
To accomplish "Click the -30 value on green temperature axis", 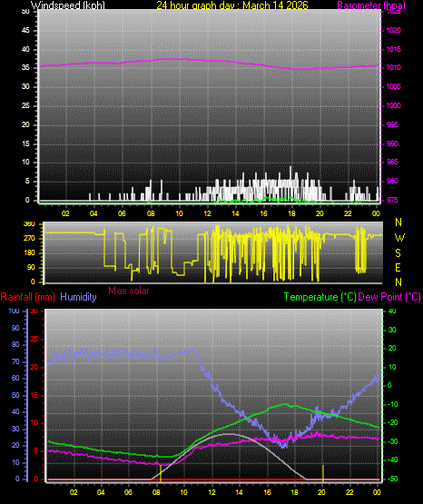I will 392,441.
